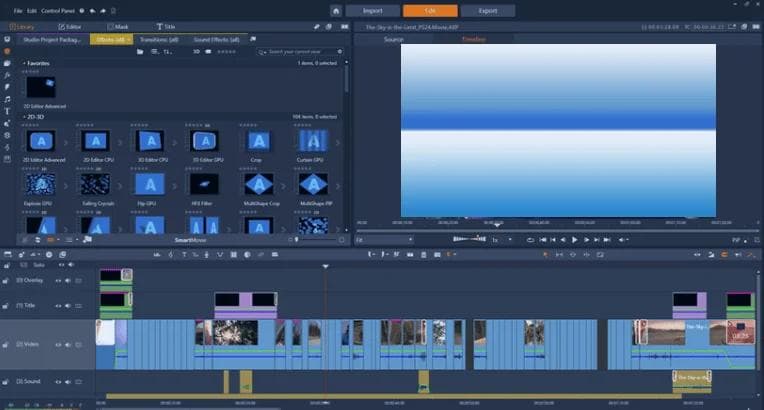
Task: Click the pencil edit icon above library panel
Action: [x=317, y=27]
